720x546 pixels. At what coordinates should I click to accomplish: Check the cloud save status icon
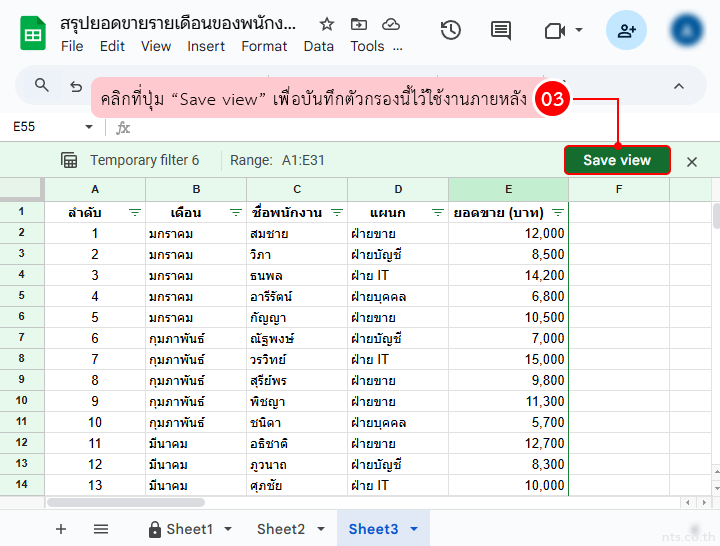pyautogui.click(x=391, y=24)
